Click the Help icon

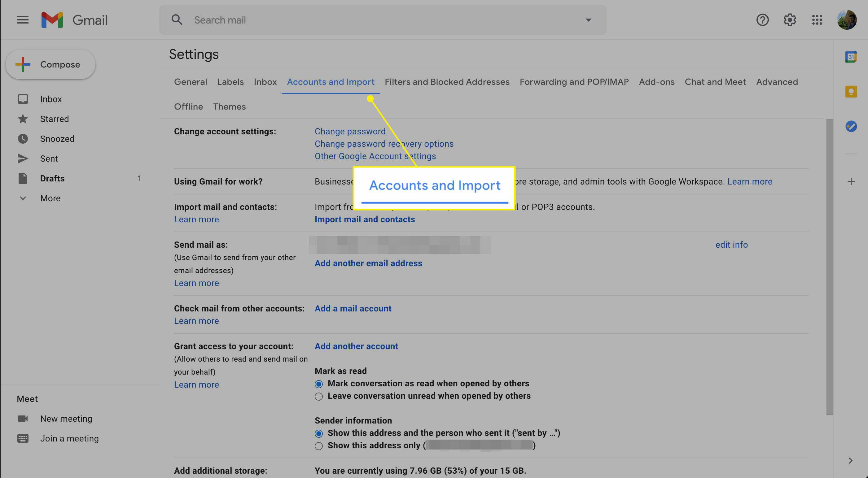coord(762,20)
